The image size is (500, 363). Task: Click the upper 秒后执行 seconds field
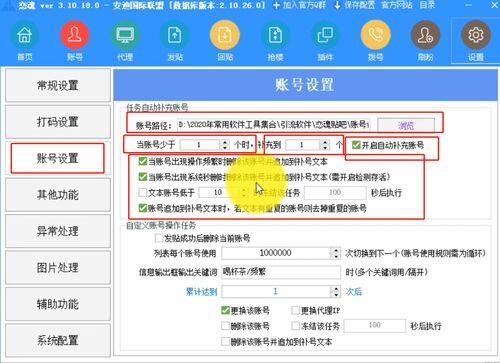335,192
